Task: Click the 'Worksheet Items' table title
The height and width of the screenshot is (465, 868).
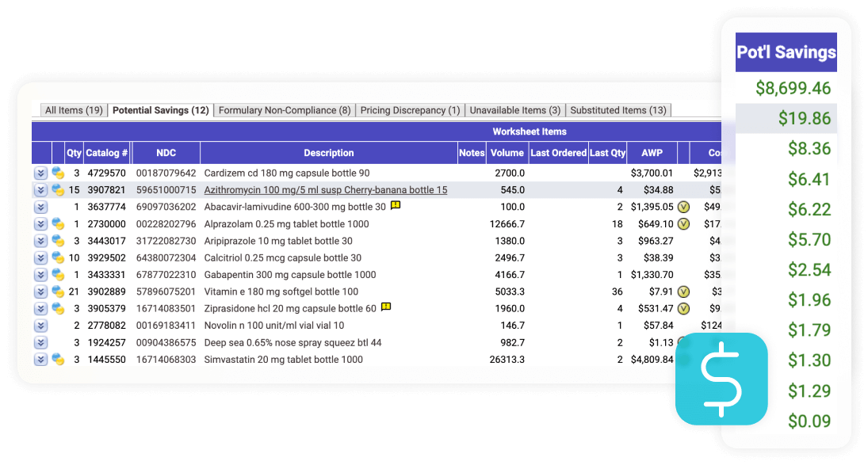Action: click(x=530, y=131)
